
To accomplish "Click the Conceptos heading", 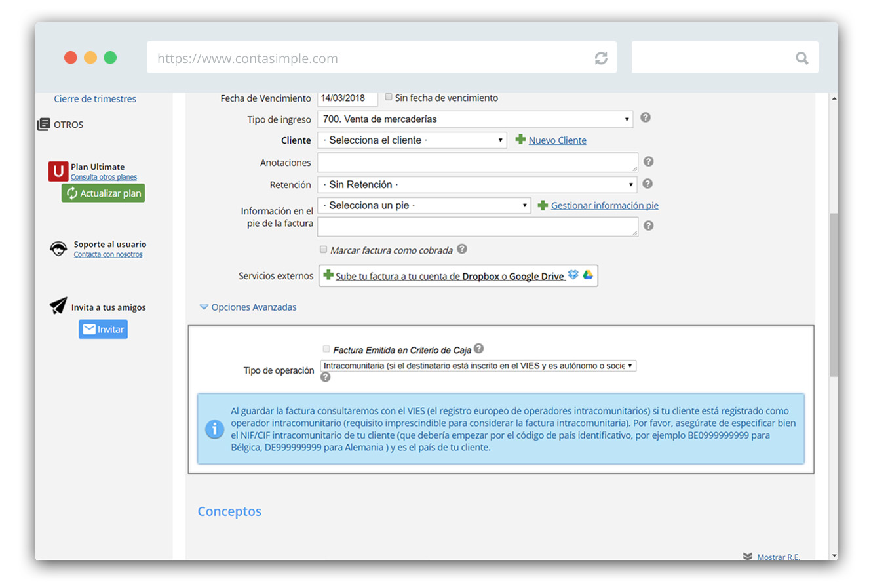I will coord(229,511).
